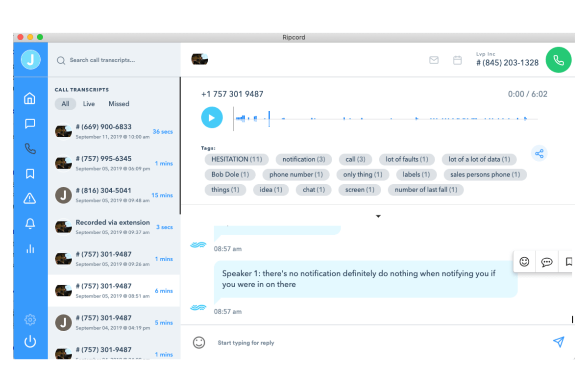Open the alerts warning triangle icon

click(30, 198)
